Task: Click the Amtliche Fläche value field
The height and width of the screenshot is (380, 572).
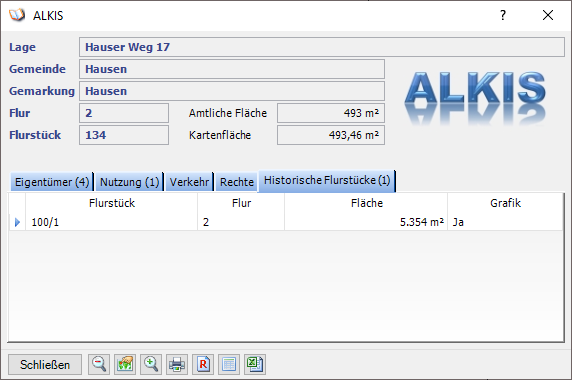Action: (x=331, y=113)
